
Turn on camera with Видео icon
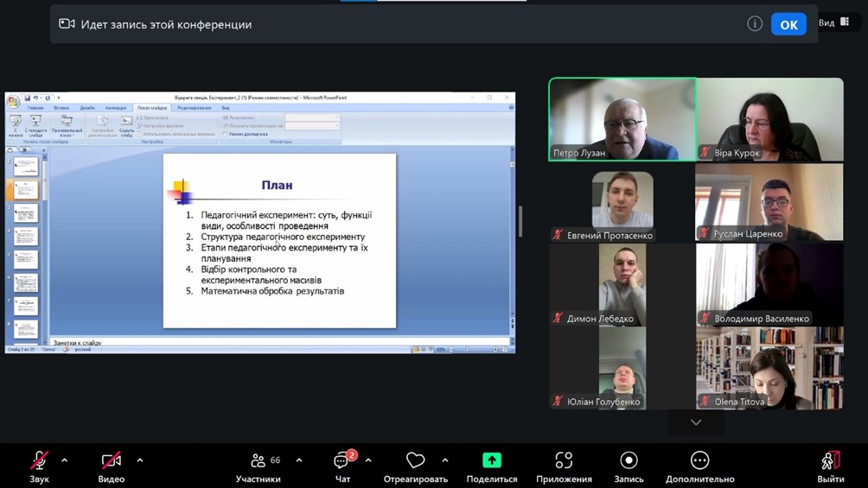coord(111,461)
